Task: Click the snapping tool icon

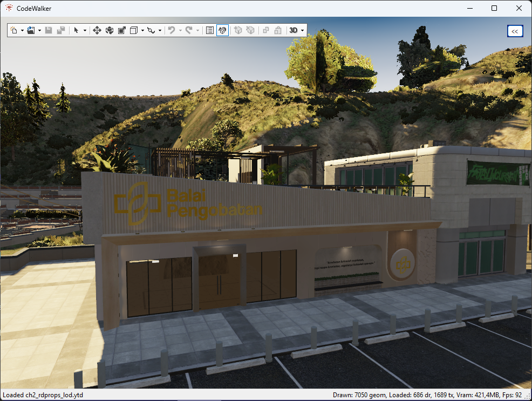Action: pyautogui.click(x=151, y=31)
